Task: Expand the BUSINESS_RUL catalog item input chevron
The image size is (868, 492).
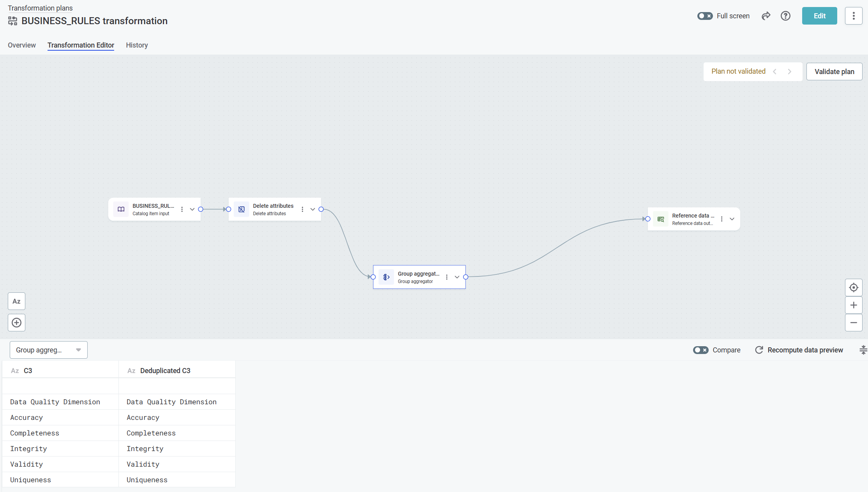Action: click(192, 209)
